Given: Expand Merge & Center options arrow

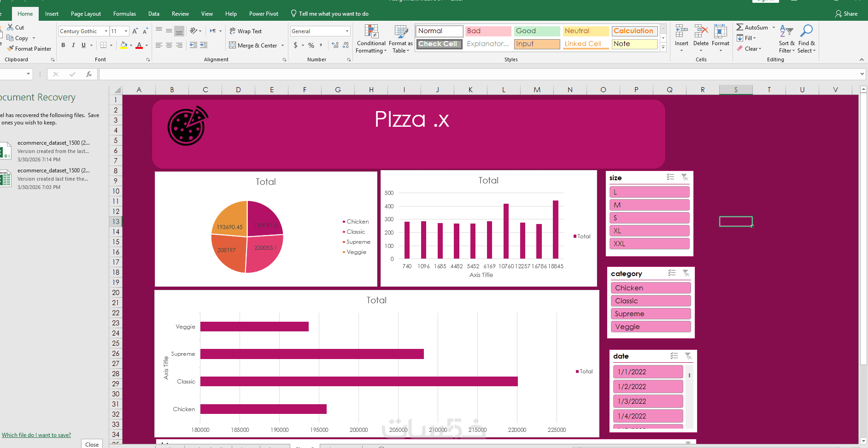Looking at the screenshot, I should tap(283, 45).
